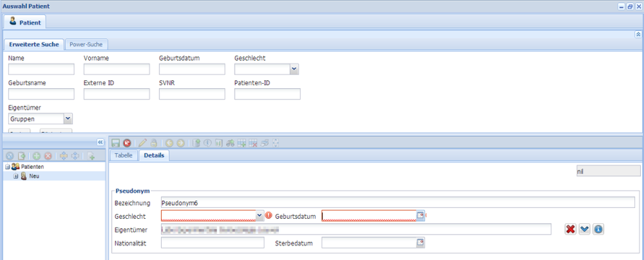644x260 pixels.
Task: Click into the Vorname search field
Action: 116,69
